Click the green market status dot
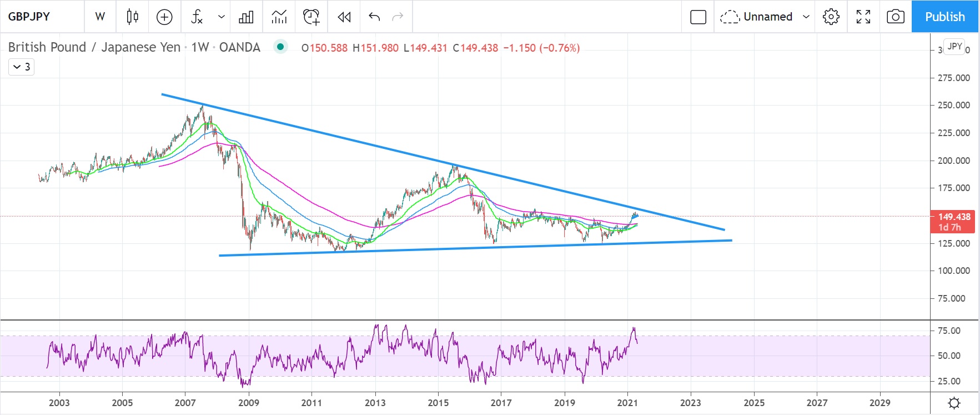 [x=280, y=47]
